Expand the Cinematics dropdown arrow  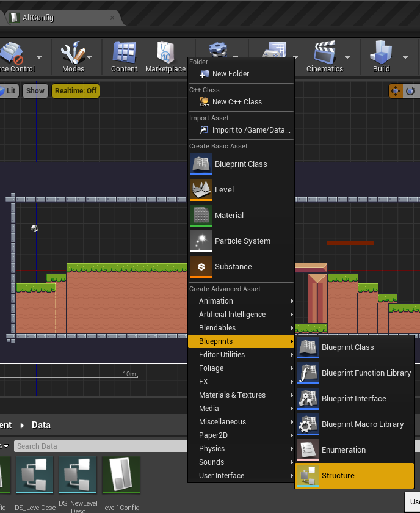(347, 57)
